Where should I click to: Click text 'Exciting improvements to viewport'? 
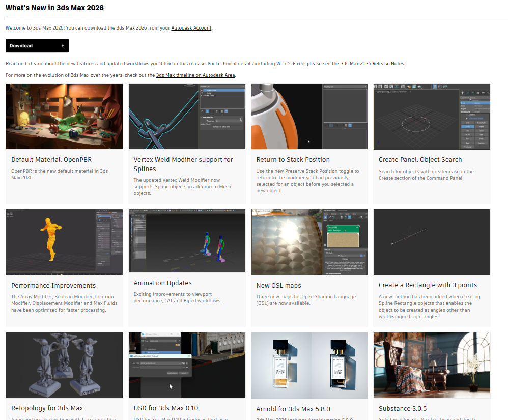tap(173, 294)
